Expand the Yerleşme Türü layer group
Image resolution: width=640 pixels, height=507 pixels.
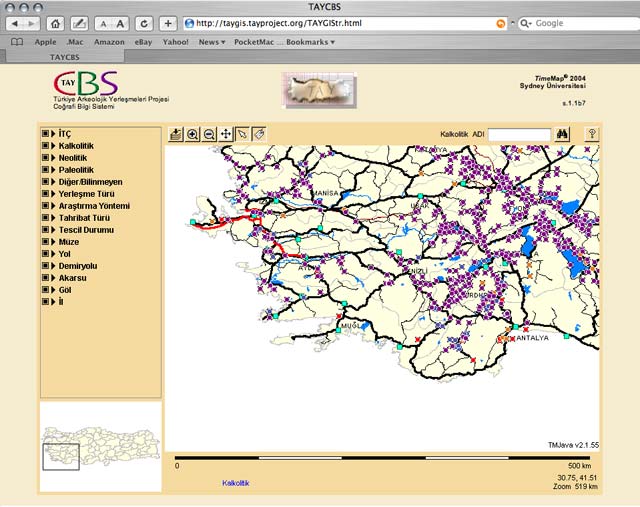tap(54, 194)
